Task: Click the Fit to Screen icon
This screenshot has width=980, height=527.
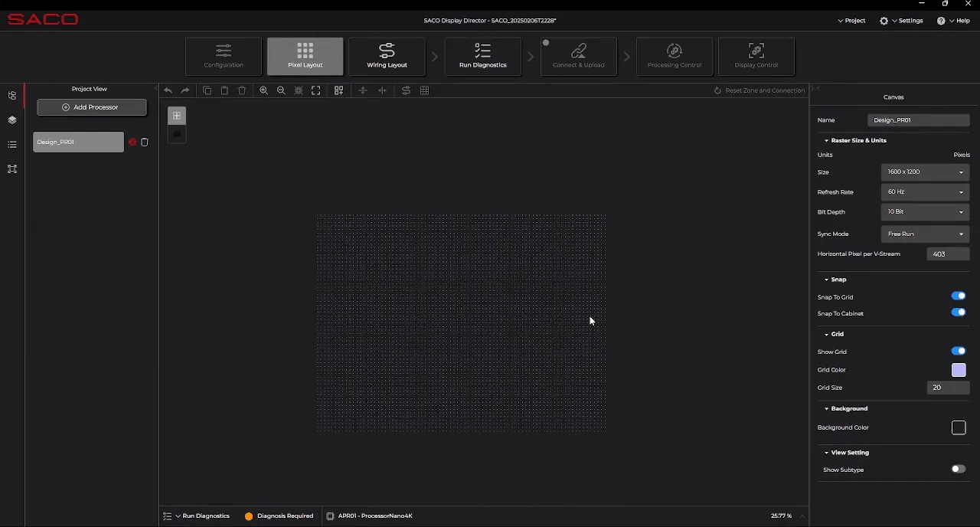Action: [316, 90]
